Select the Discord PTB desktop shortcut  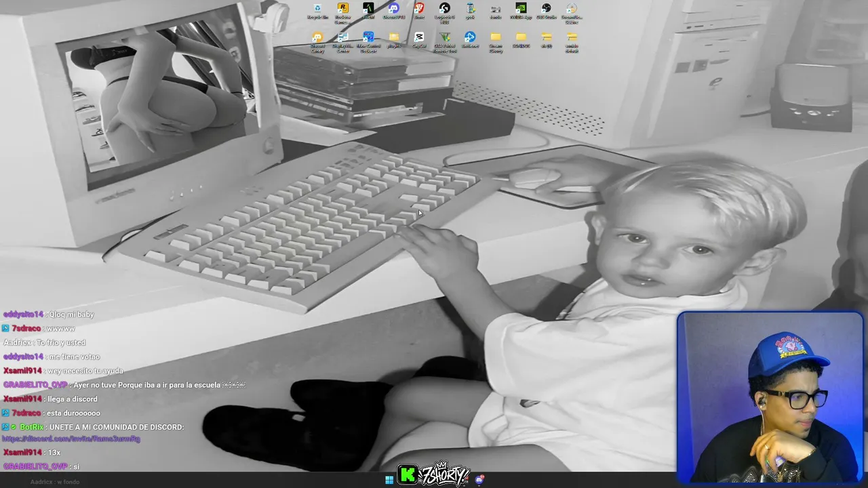point(394,12)
